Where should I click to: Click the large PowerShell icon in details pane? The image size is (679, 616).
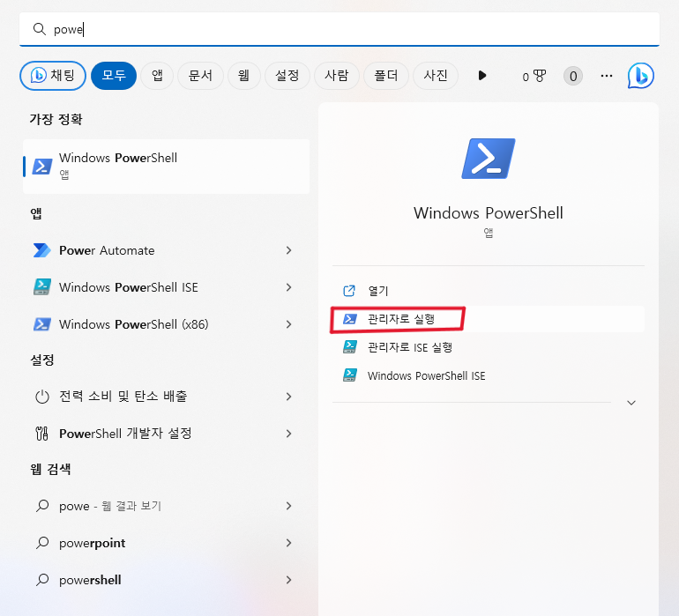pos(488,159)
